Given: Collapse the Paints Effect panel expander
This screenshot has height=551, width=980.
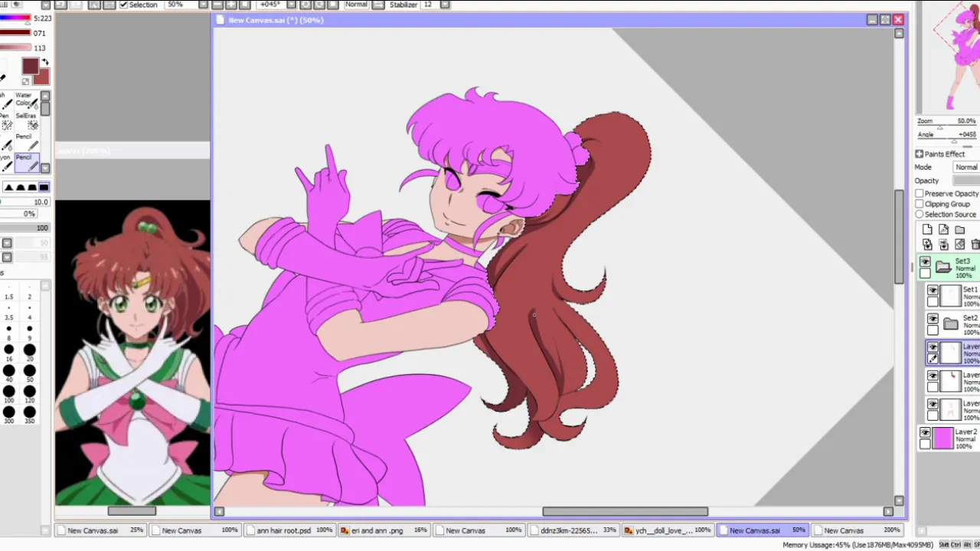Looking at the screenshot, I should [x=920, y=154].
